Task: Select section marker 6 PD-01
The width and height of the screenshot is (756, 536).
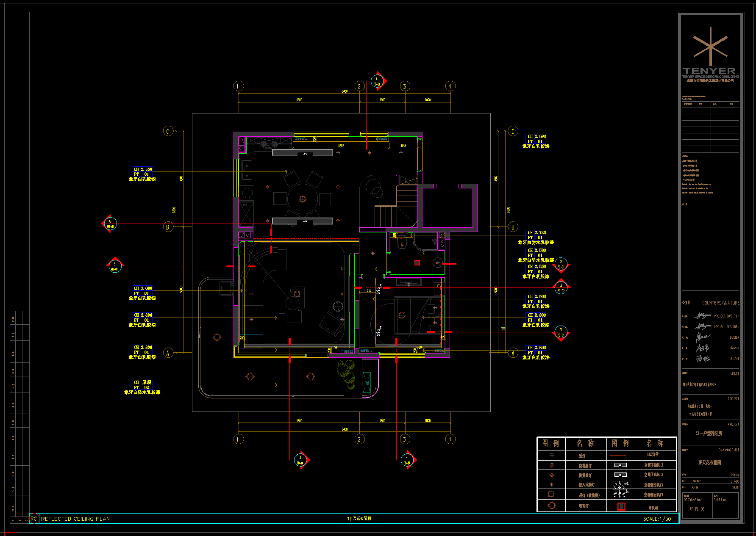Action: [110, 224]
